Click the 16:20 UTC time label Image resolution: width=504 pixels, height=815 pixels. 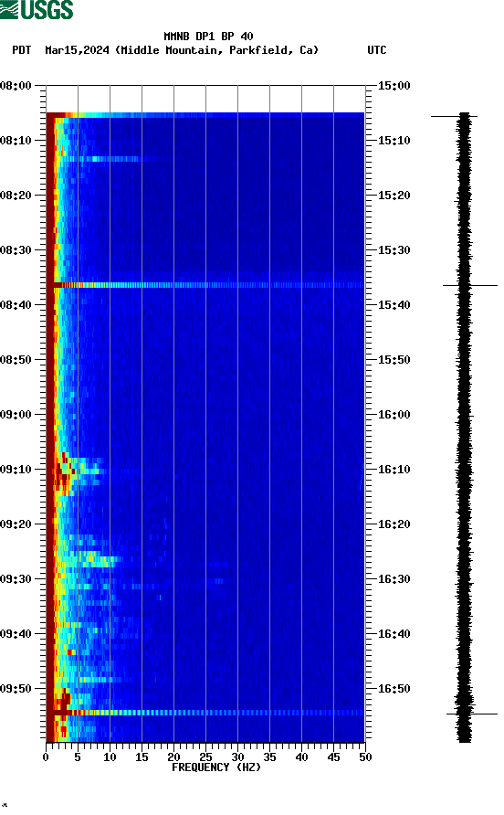pos(394,524)
